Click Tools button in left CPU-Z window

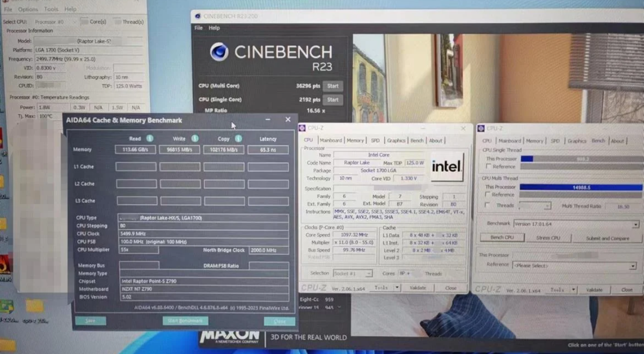(x=381, y=288)
